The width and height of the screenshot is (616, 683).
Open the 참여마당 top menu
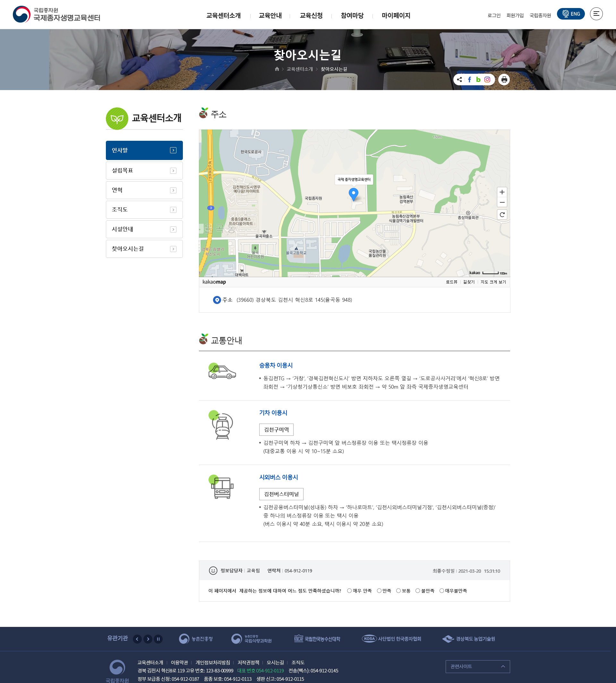tap(352, 16)
